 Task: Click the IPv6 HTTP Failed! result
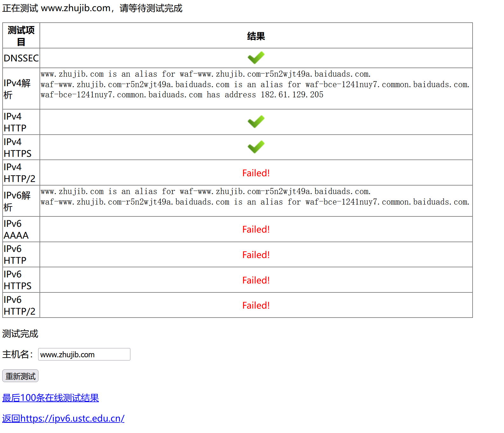256,255
